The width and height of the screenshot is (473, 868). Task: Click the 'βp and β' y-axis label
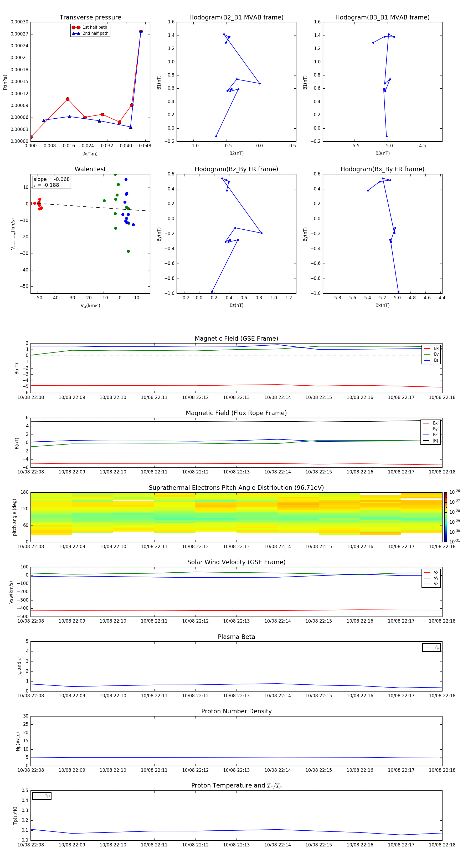[19, 666]
